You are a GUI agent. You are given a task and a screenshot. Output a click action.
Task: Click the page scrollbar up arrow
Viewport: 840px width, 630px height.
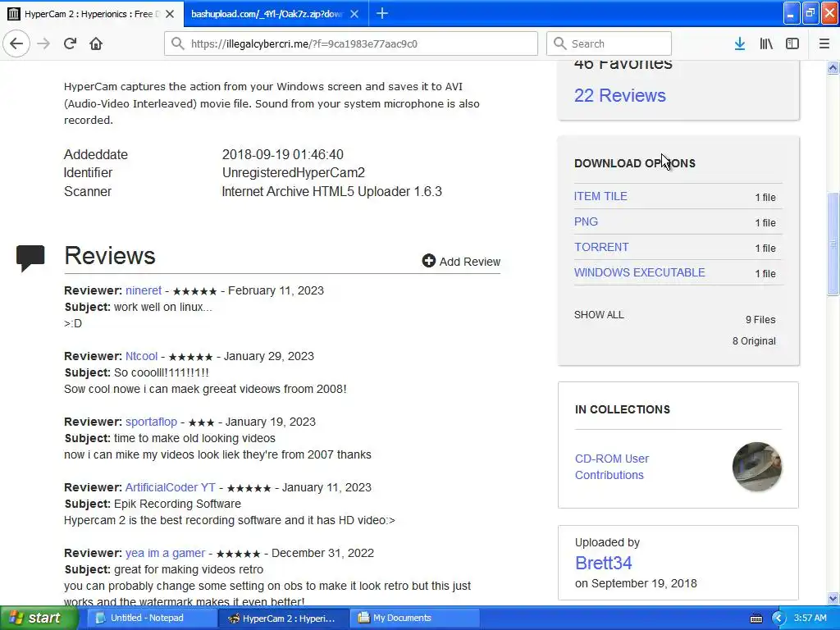(833, 67)
